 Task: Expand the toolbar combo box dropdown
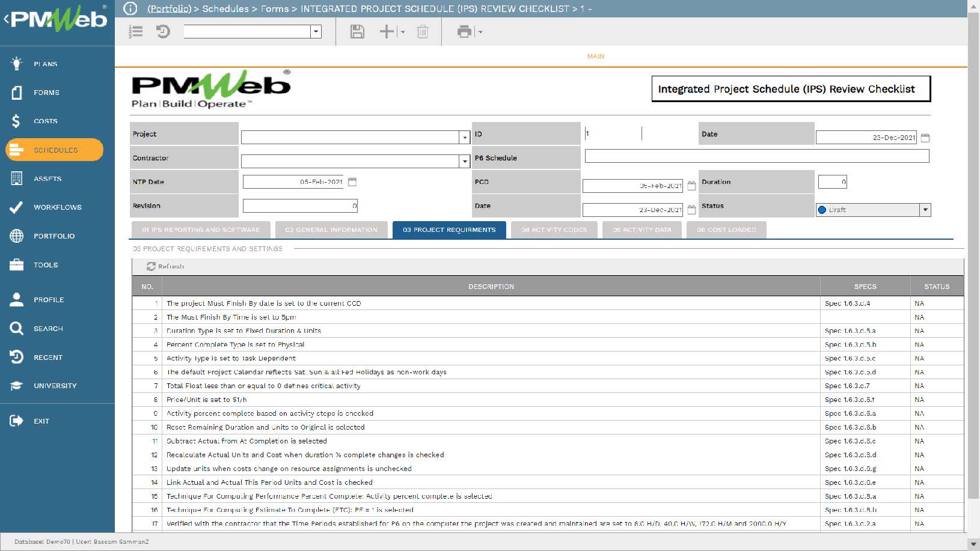pos(316,32)
